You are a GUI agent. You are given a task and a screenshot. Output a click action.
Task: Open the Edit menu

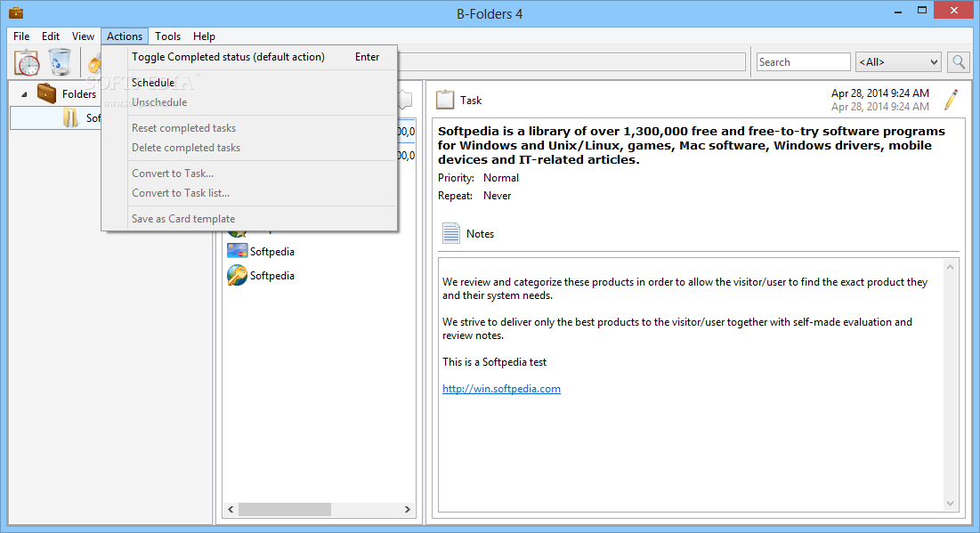(51, 36)
